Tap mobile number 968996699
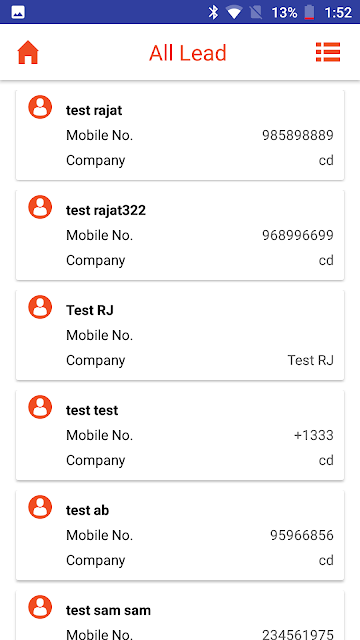 (298, 235)
